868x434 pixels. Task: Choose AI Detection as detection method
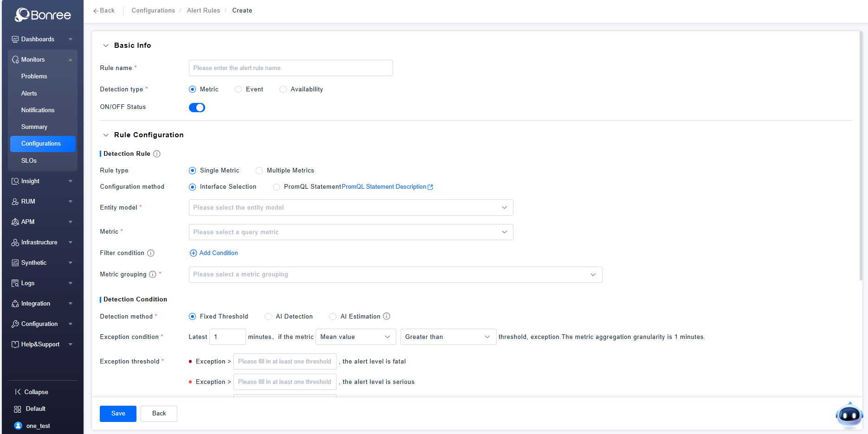click(x=268, y=317)
